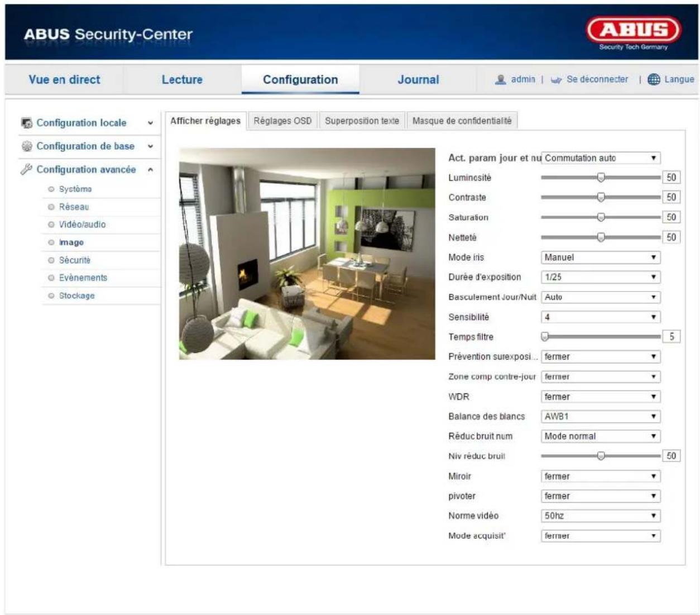Open the Réseau settings page
Viewport: 700px width, 615px height.
point(74,207)
